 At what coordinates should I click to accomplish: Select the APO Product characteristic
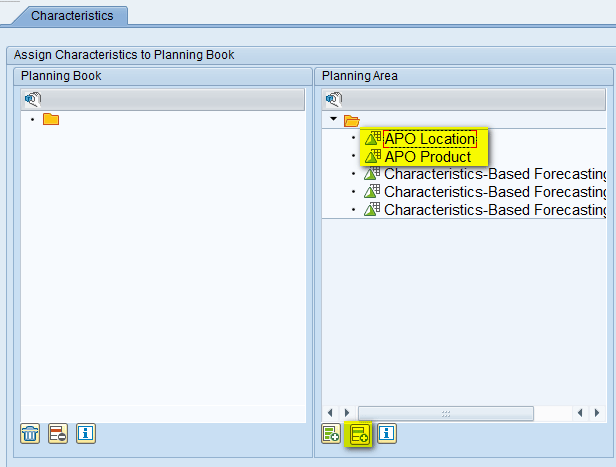[427, 156]
